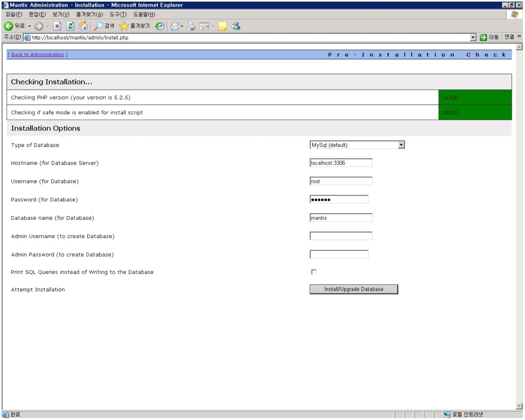Click the Admin Username input field
Viewport: 525px width, 420px height.
pyautogui.click(x=341, y=236)
